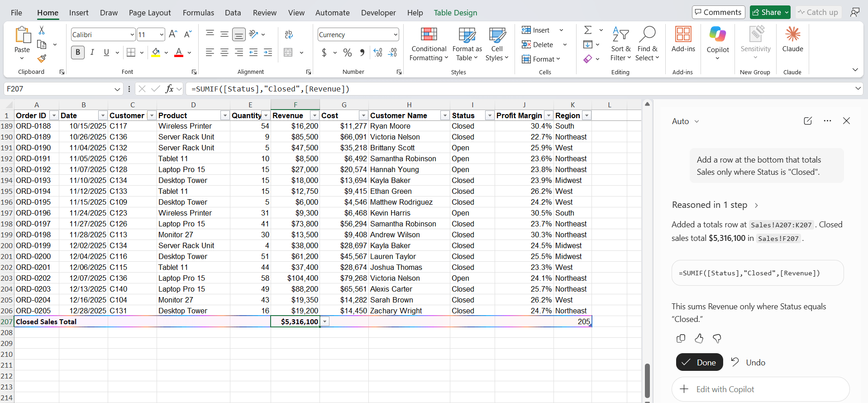Image resolution: width=868 pixels, height=403 pixels.
Task: Copy Copilot response with copy icon
Action: pos(681,338)
